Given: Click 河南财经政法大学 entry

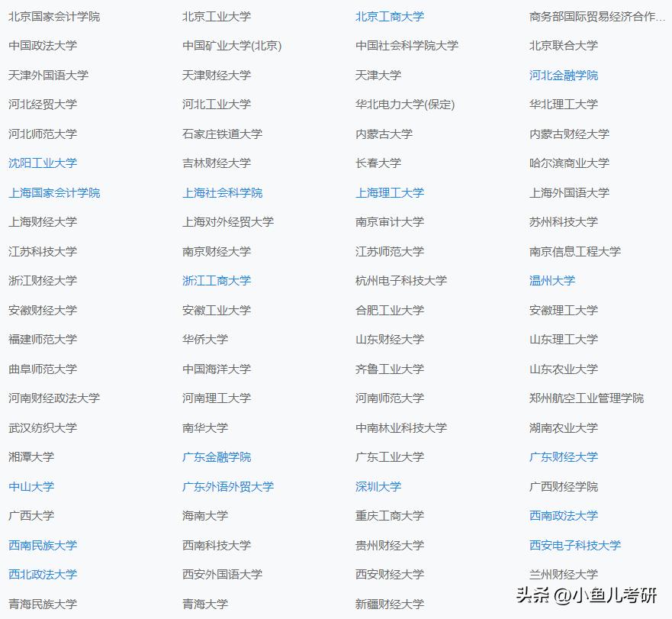Looking at the screenshot, I should pos(54,398).
